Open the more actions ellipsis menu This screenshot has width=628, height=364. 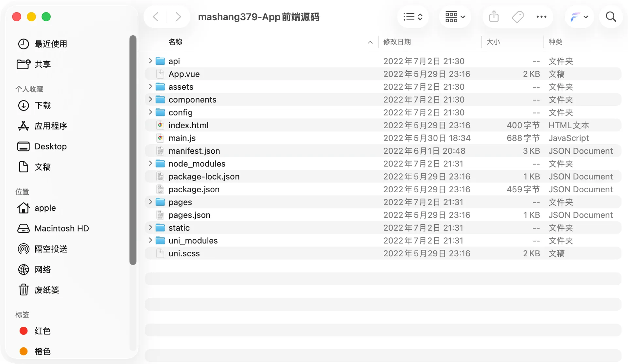point(541,17)
